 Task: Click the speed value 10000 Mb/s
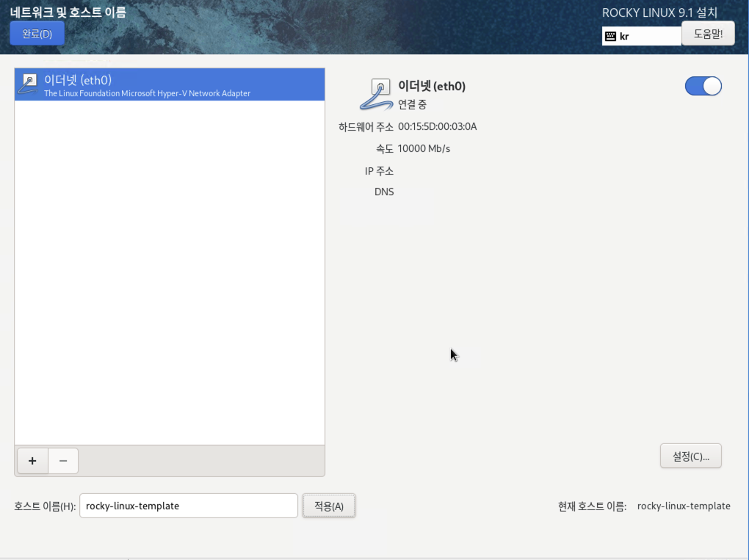pos(424,149)
